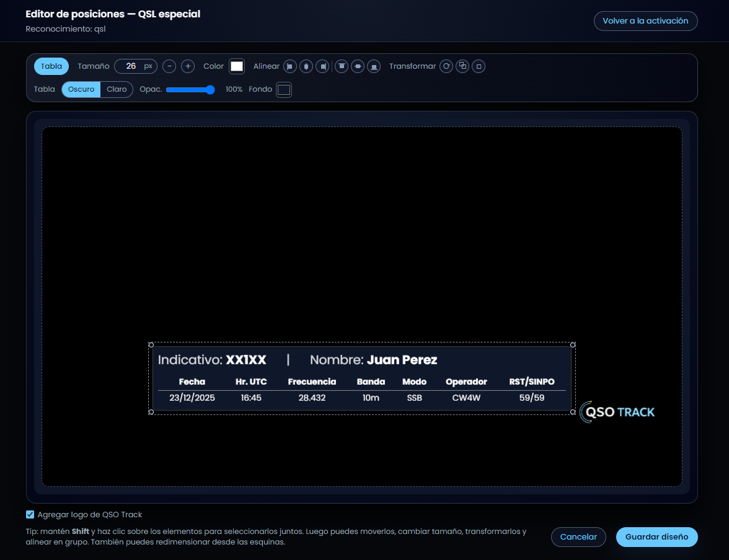Screen dimensions: 729x560
Task: Increase size with the plus button
Action: coord(188,66)
